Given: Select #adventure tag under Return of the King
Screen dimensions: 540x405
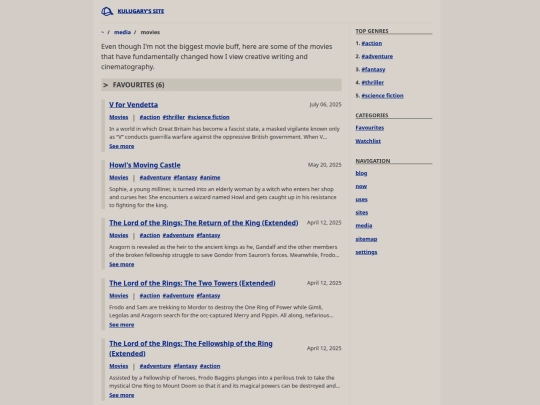Looking at the screenshot, I should pyautogui.click(x=178, y=235).
